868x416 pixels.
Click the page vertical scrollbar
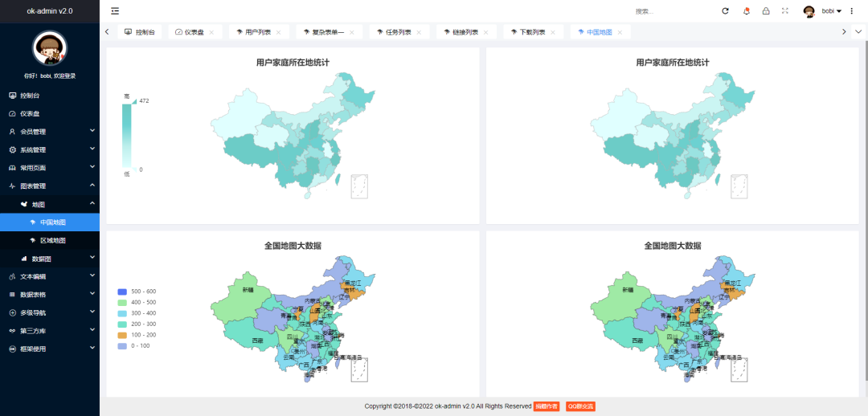(866, 210)
